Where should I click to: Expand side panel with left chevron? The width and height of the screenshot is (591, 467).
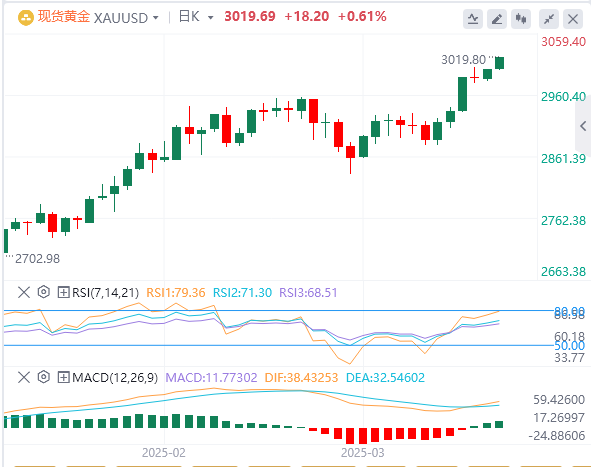point(583,126)
